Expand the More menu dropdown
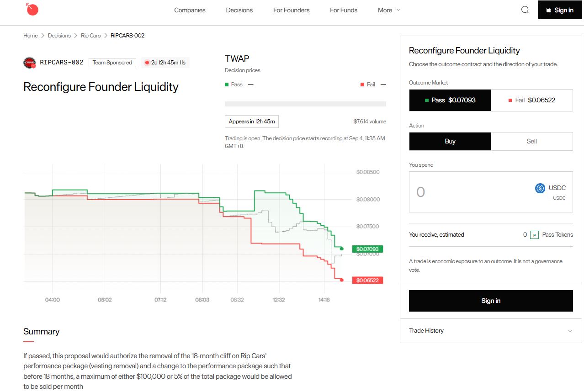 coord(389,10)
